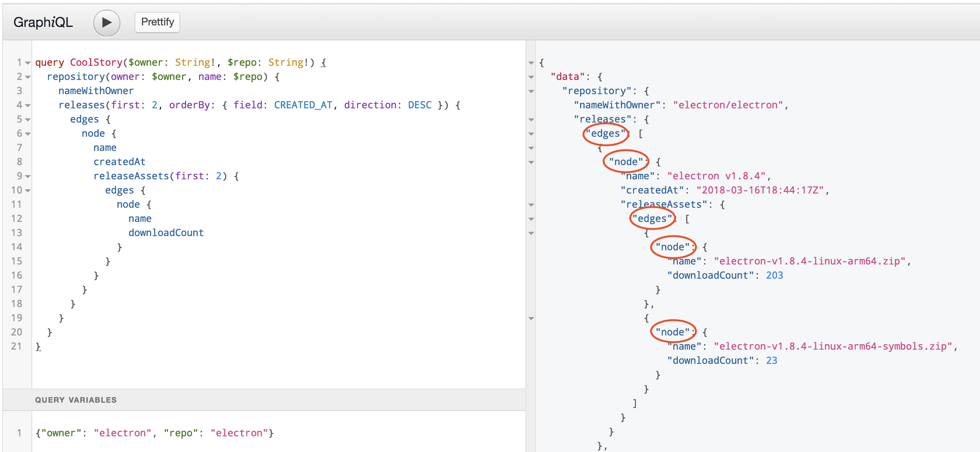The image size is (980, 452).
Task: Collapse the repository block on line 2
Action: [27, 77]
